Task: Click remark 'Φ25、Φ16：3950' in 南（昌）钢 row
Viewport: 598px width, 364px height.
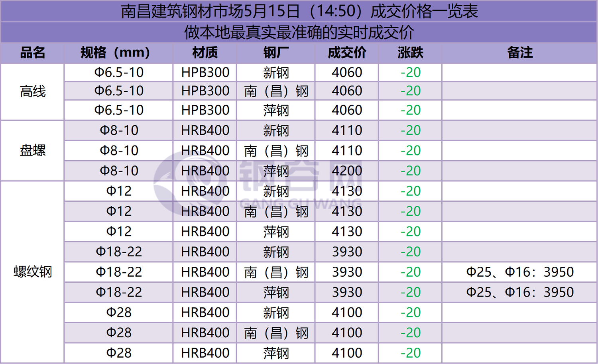Action: [x=520, y=272]
